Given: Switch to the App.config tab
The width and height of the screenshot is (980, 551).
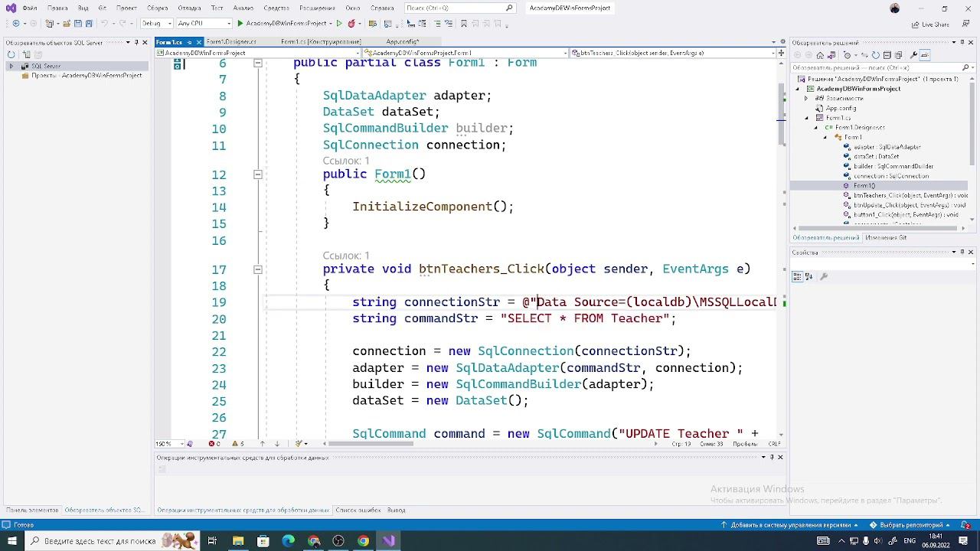Looking at the screenshot, I should click(402, 42).
